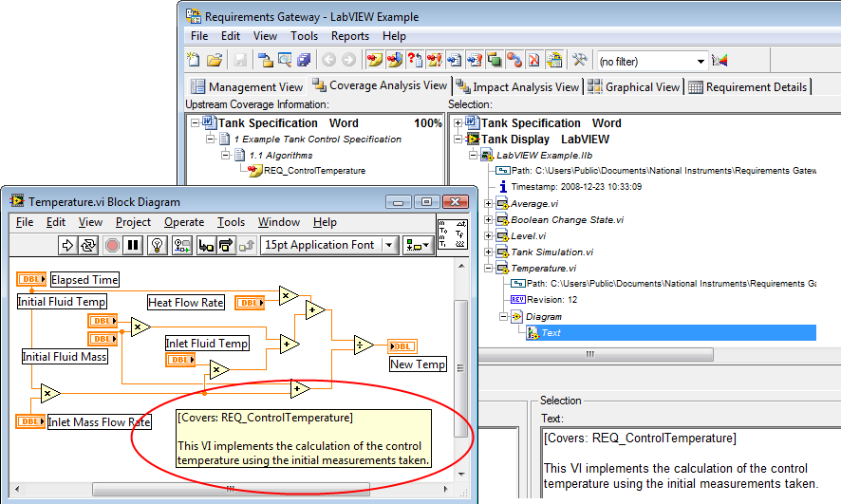Expand Tank Specification in Selection pane
Viewport: 841px width, 504px height.
point(458,123)
